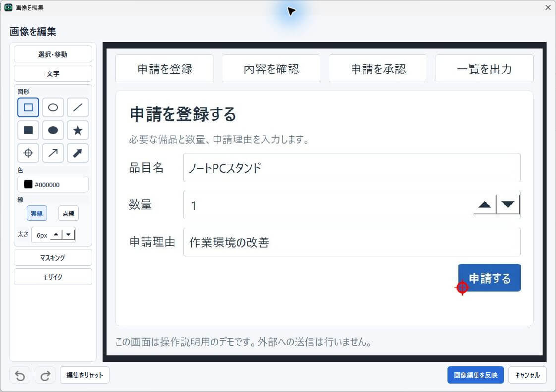Select the filled ellipse shape tool
Screen dimensions: 556x392
pos(53,130)
